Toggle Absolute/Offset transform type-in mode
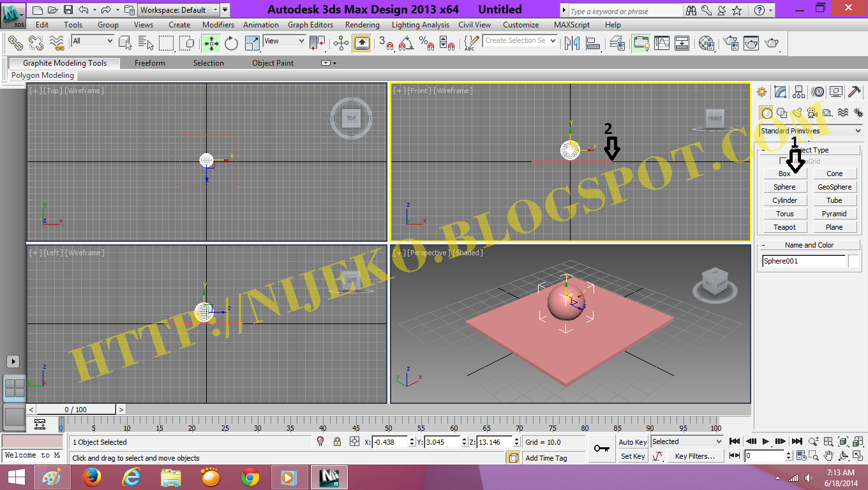This screenshot has width=868, height=490. (355, 442)
